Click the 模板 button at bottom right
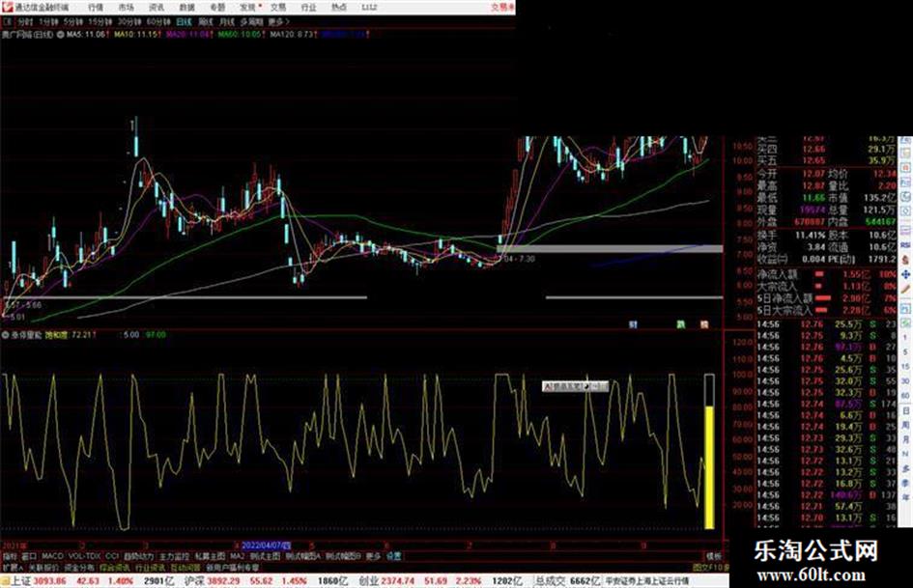 (713, 556)
